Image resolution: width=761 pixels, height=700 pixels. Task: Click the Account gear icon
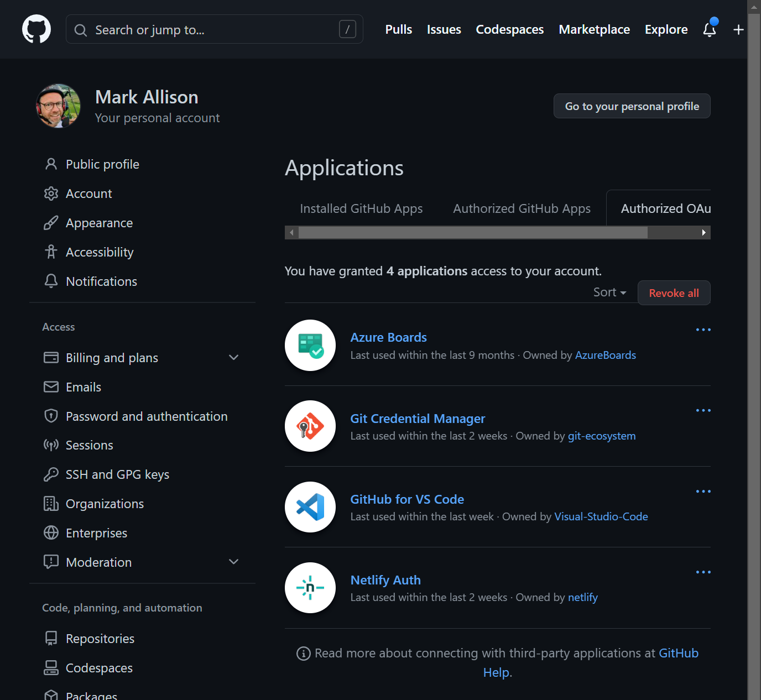point(51,194)
